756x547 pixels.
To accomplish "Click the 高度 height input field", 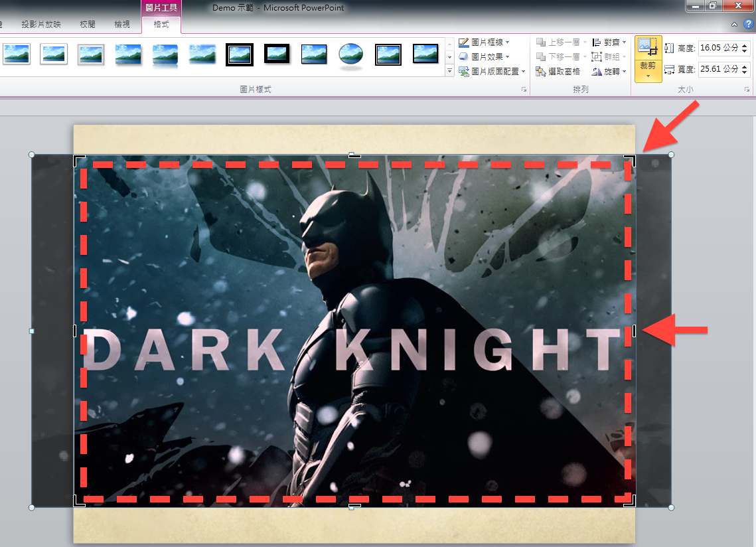I will pos(719,48).
